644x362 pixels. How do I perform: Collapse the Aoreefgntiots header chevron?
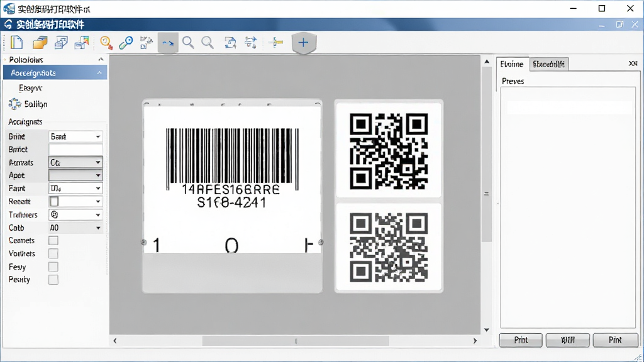click(99, 73)
